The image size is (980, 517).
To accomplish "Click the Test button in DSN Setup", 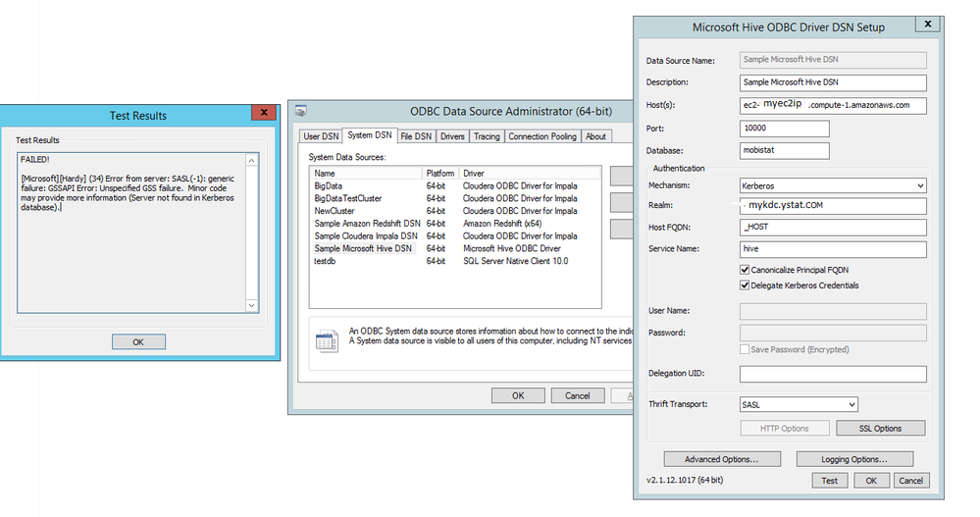I will point(829,481).
